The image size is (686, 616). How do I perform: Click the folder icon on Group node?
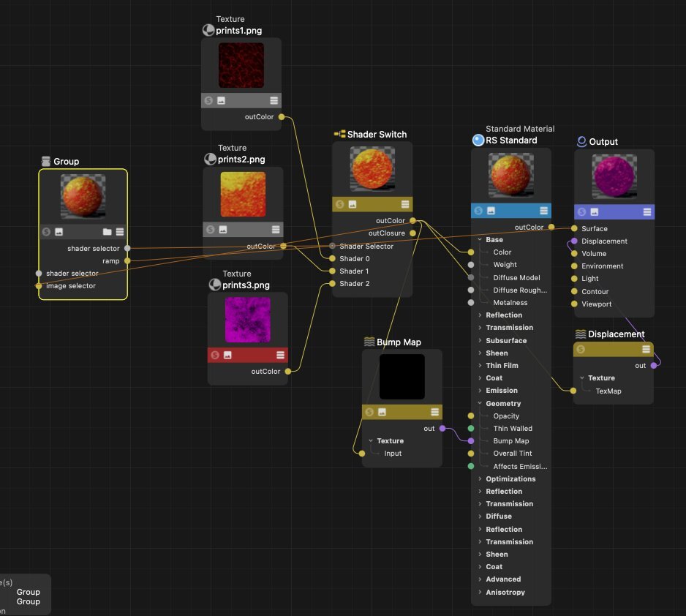tap(108, 231)
